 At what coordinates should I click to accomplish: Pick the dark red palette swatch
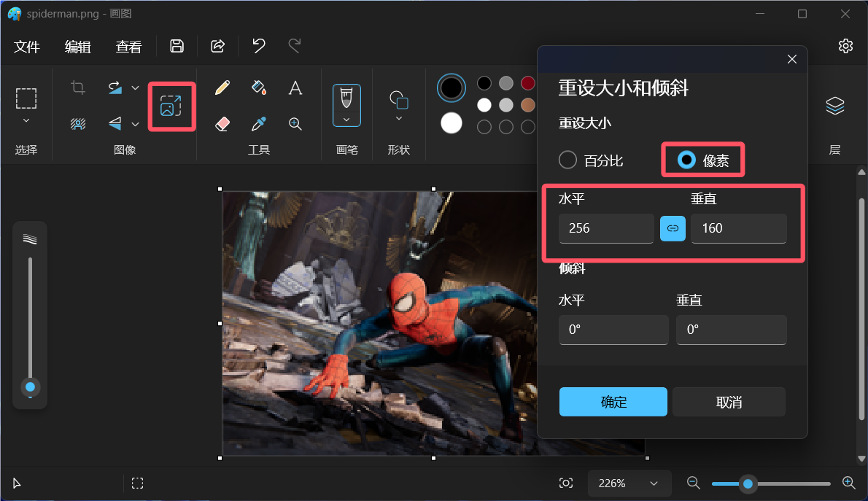coord(528,83)
